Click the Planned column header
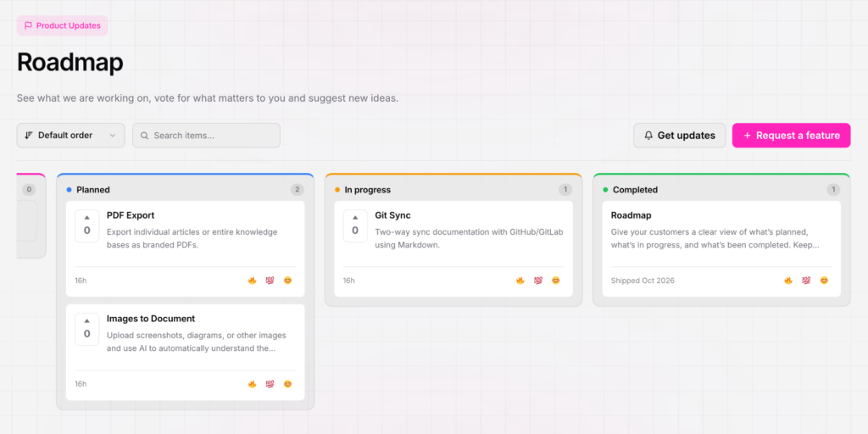 point(93,190)
